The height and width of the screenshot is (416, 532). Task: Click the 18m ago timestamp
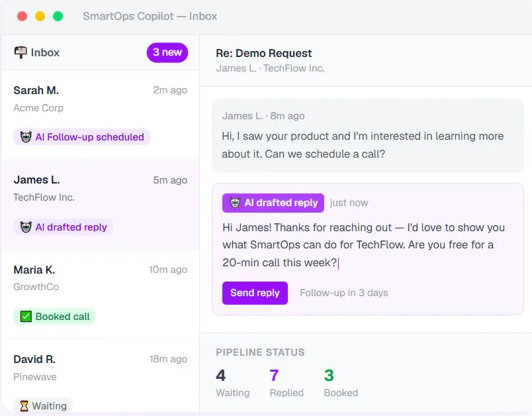(x=168, y=359)
